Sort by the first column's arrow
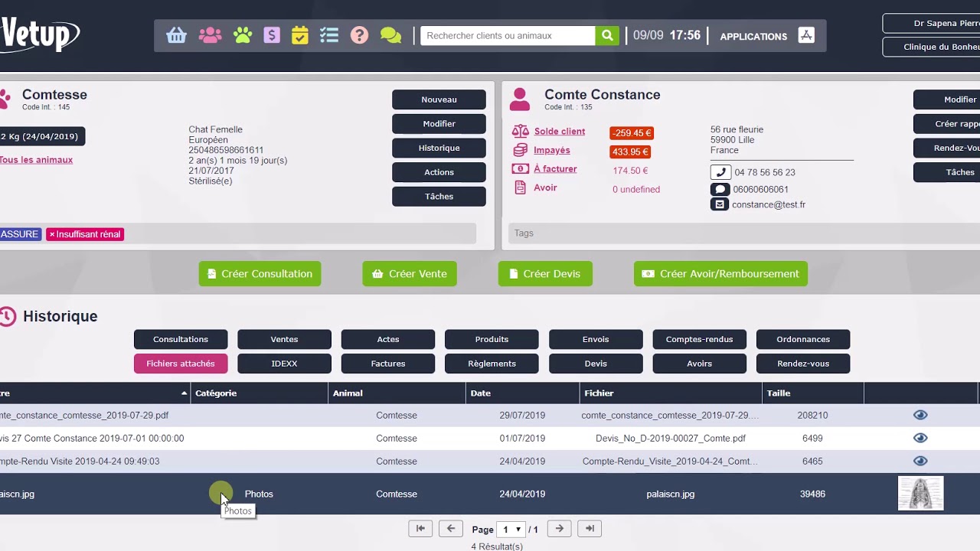The height and width of the screenshot is (551, 980). (184, 393)
